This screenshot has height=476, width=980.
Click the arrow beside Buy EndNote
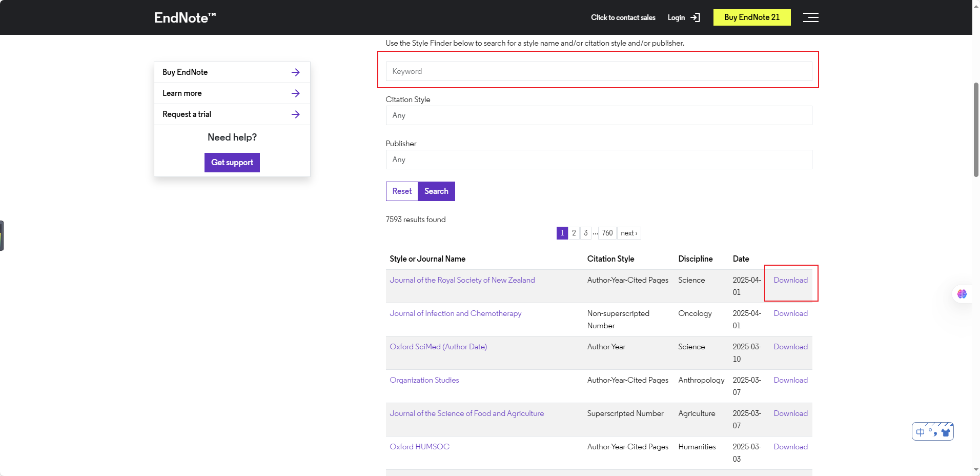coord(296,72)
